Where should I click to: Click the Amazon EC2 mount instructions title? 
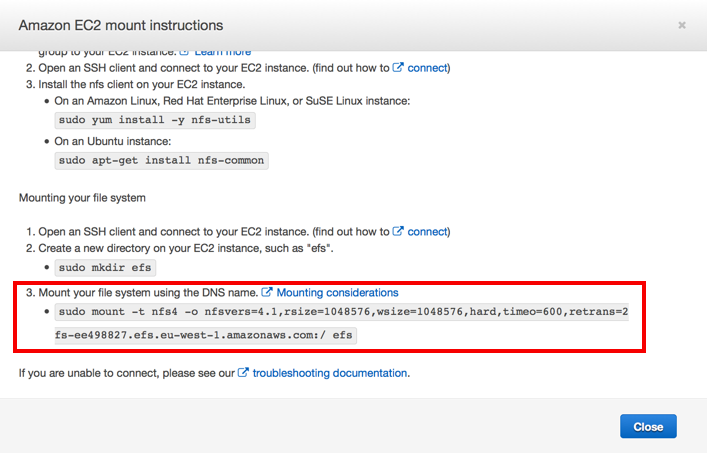coord(121,25)
